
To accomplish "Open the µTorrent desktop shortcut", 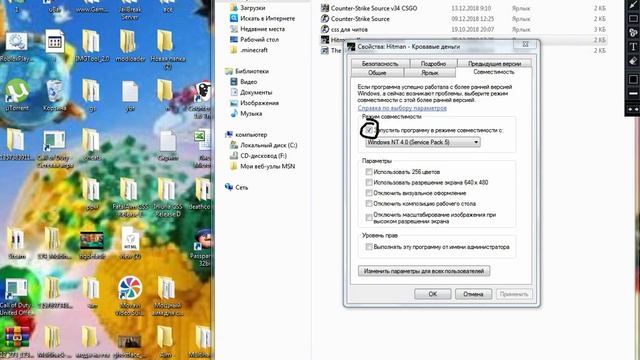I will click(17, 95).
